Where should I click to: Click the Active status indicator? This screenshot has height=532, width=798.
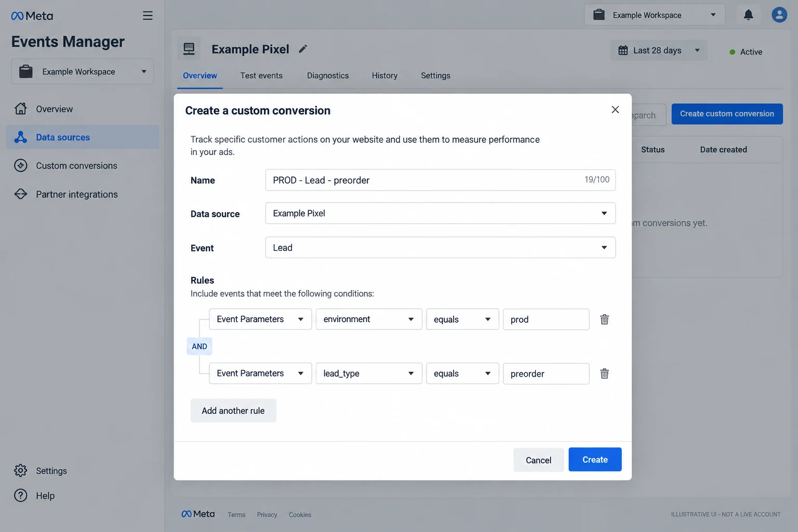pyautogui.click(x=746, y=52)
